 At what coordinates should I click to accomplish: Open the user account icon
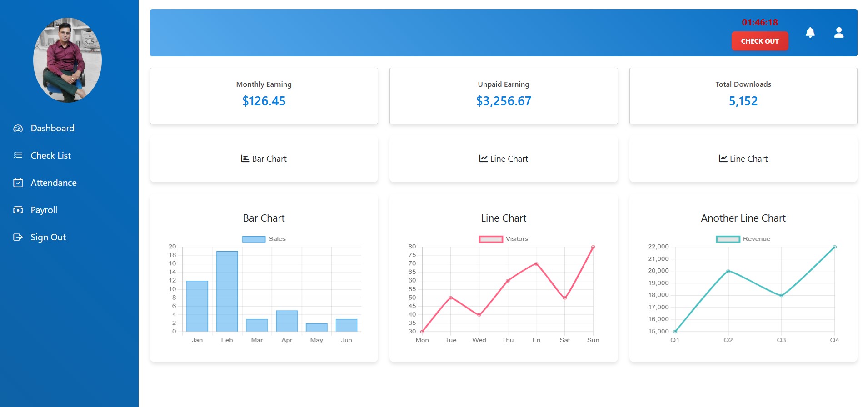(838, 33)
